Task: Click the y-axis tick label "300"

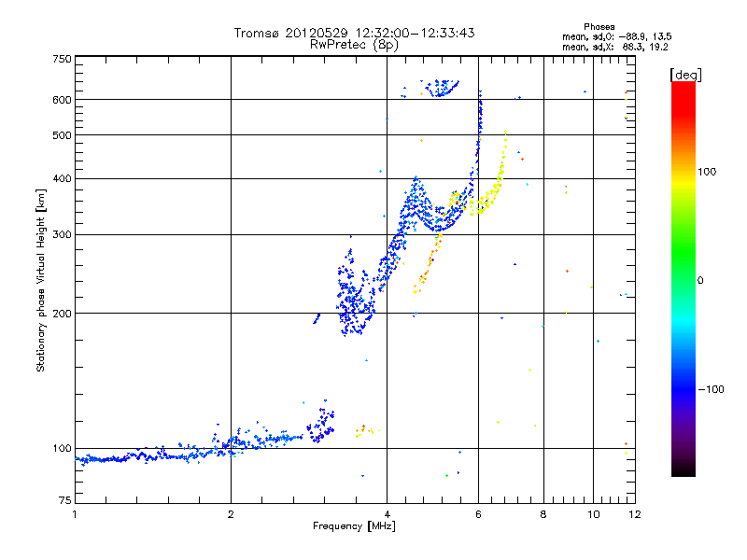Action: 63,235
